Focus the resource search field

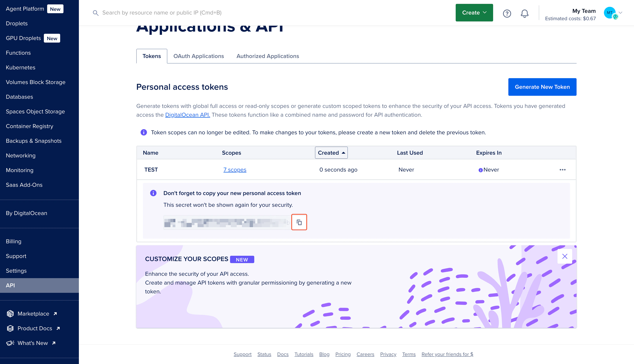click(162, 12)
